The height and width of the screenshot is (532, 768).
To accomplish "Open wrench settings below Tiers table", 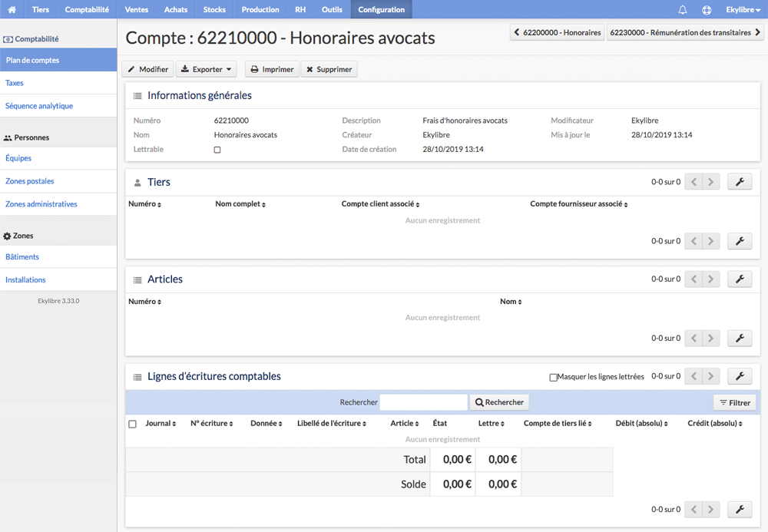I will pyautogui.click(x=740, y=241).
